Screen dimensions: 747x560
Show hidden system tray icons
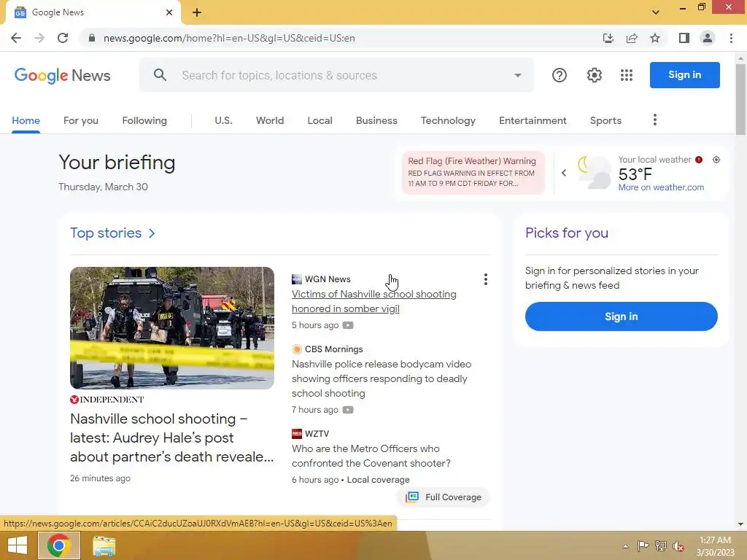click(625, 546)
